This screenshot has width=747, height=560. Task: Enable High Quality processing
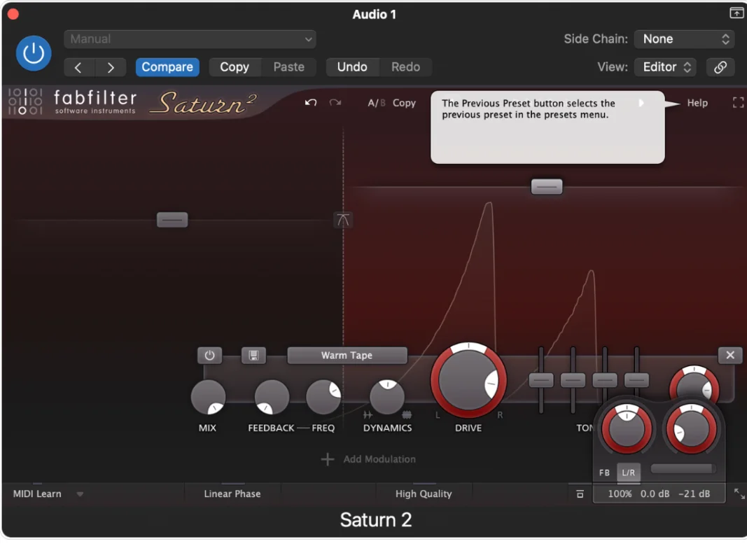point(424,493)
